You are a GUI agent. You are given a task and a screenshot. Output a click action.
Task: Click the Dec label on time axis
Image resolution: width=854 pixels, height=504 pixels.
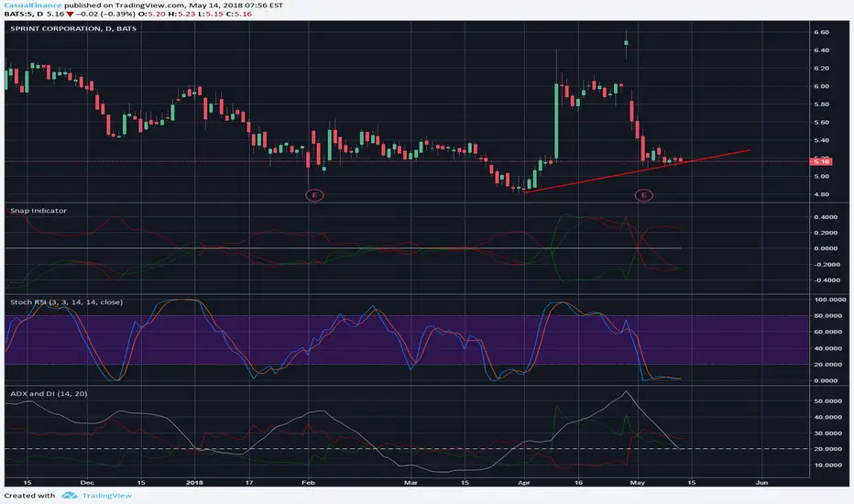(87, 482)
